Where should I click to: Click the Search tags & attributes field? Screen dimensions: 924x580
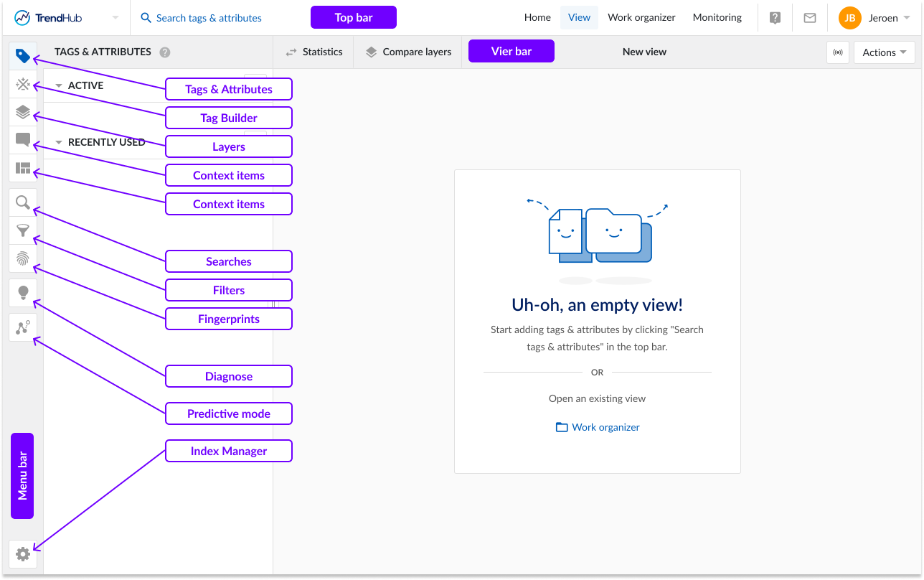(x=208, y=18)
